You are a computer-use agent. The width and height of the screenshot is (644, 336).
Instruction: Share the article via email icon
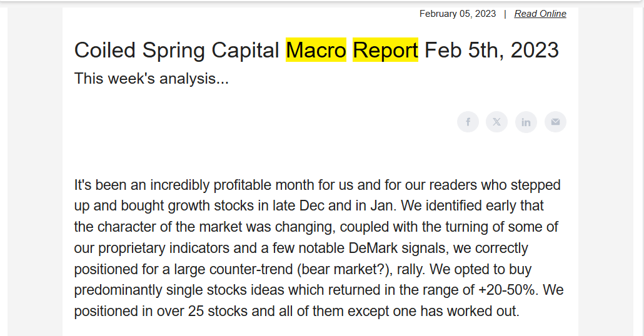(555, 122)
